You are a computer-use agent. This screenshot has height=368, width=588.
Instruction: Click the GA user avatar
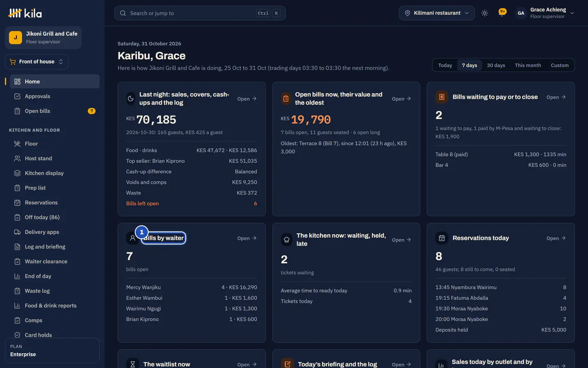tap(521, 13)
